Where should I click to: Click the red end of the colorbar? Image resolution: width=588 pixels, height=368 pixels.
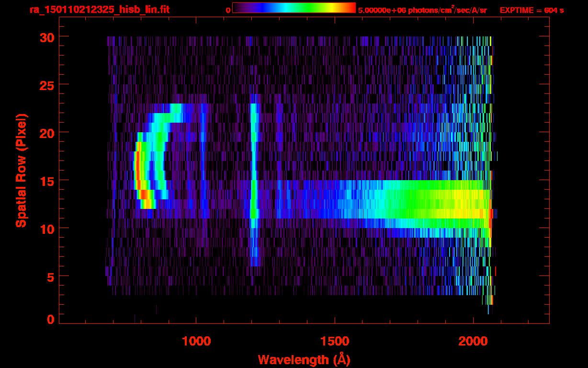tap(350, 8)
